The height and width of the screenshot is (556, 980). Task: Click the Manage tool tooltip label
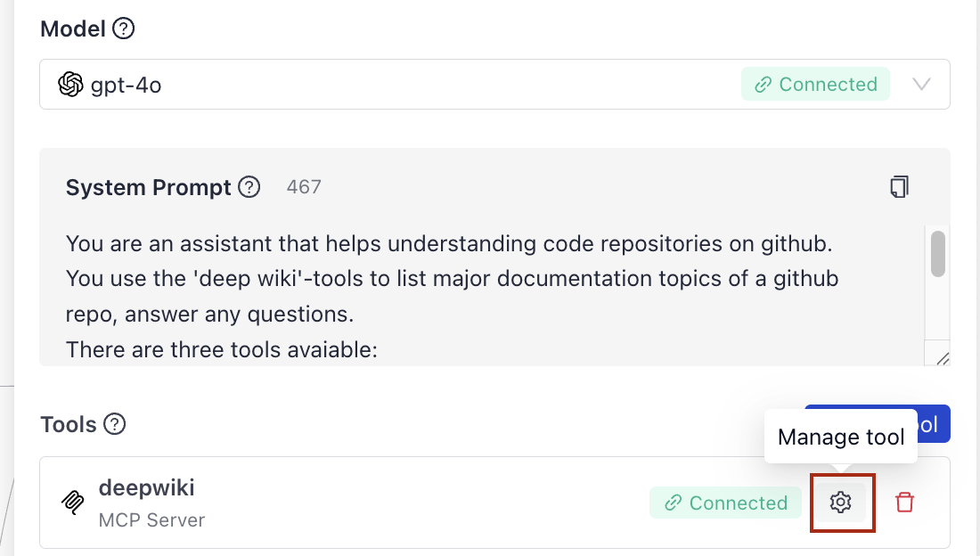tap(841, 437)
